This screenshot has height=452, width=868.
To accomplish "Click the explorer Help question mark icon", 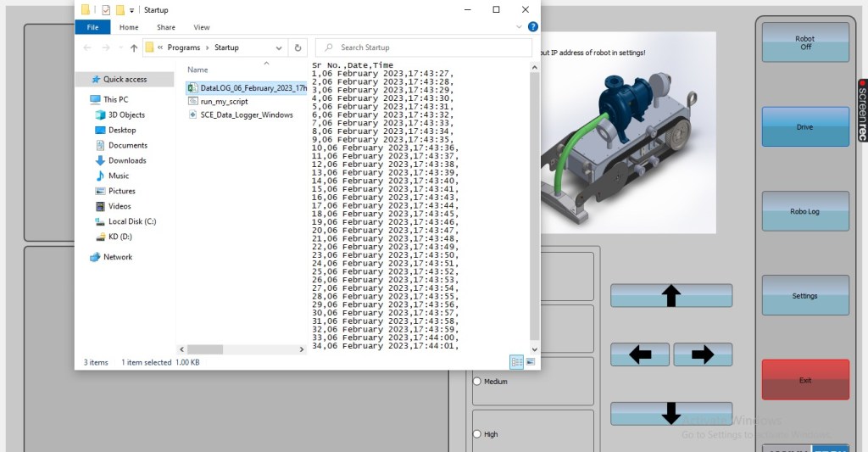I will pyautogui.click(x=533, y=27).
